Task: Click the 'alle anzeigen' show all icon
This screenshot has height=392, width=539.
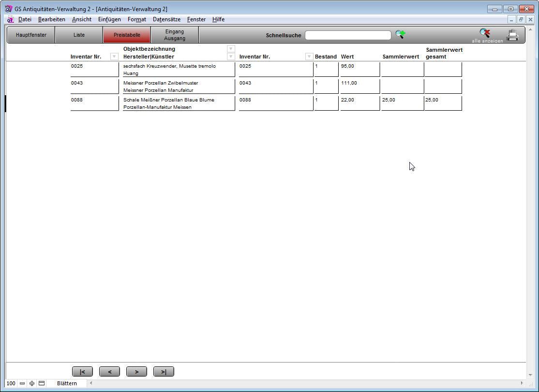Action: 485,33
